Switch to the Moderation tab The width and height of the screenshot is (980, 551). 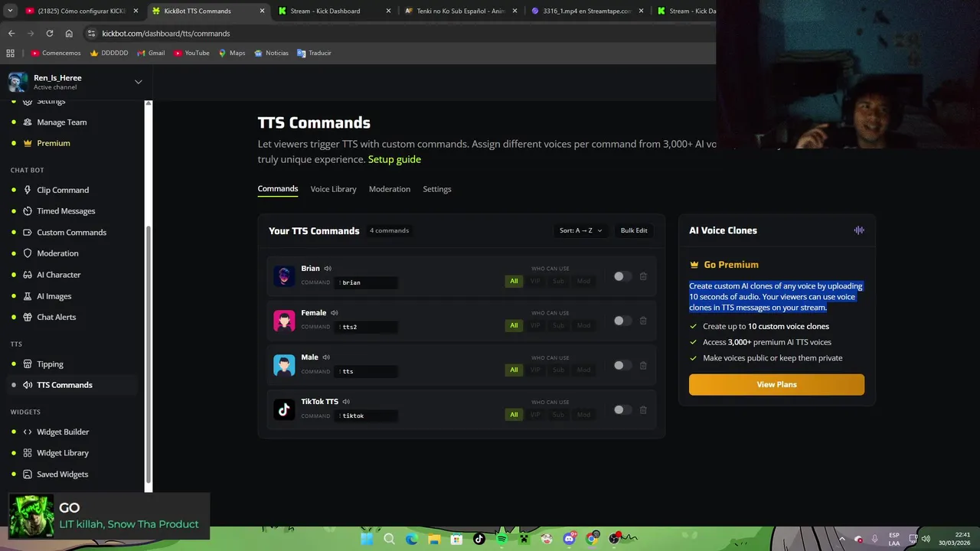coord(390,189)
